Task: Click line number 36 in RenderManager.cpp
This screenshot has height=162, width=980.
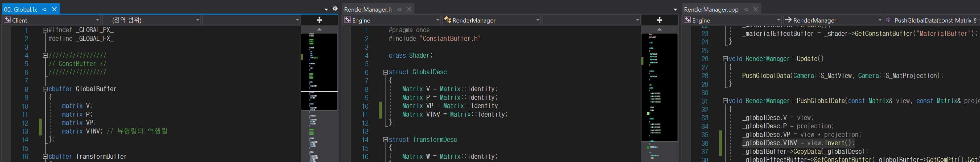Action: pyautogui.click(x=705, y=143)
